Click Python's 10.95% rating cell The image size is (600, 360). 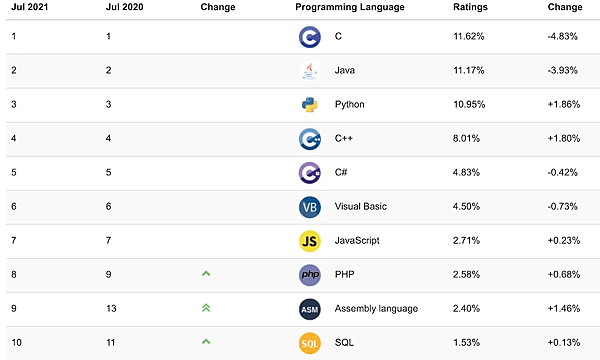[x=469, y=104]
